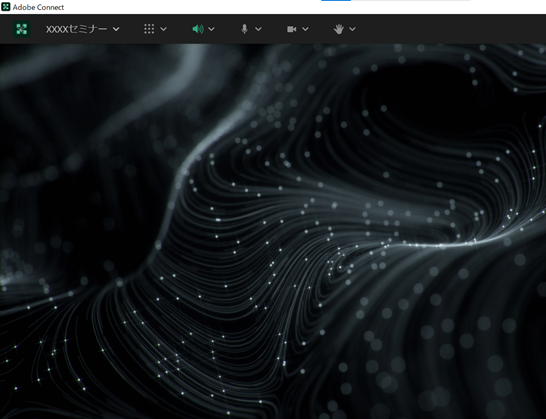Screen dimensions: 546x419
Task: Mute the green speaker audio icon
Action: pyautogui.click(x=198, y=29)
